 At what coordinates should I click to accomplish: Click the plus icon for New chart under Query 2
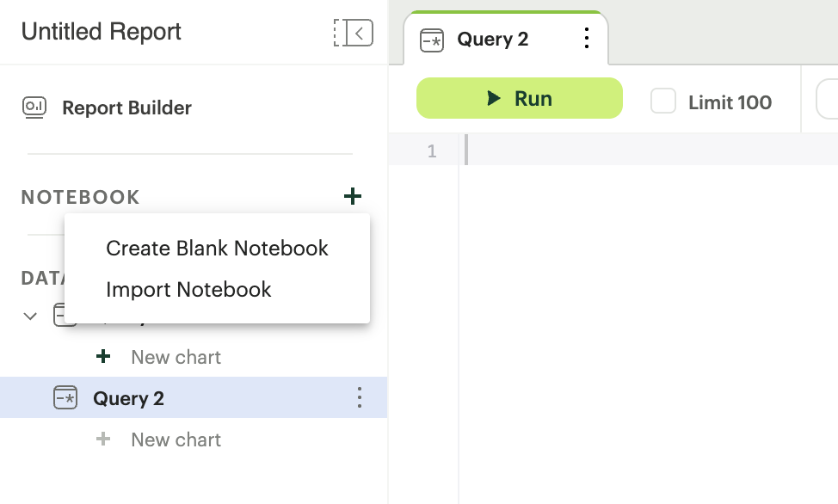(x=103, y=439)
